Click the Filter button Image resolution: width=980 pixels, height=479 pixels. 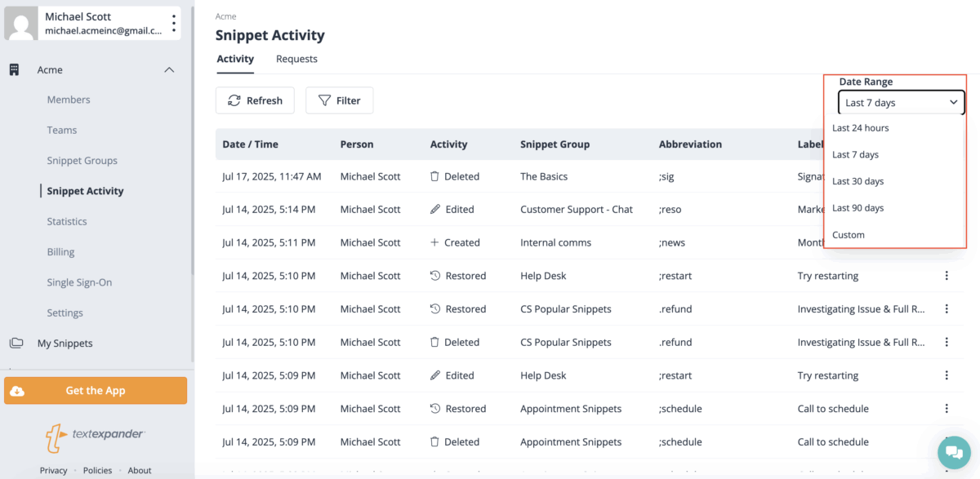[x=339, y=100]
